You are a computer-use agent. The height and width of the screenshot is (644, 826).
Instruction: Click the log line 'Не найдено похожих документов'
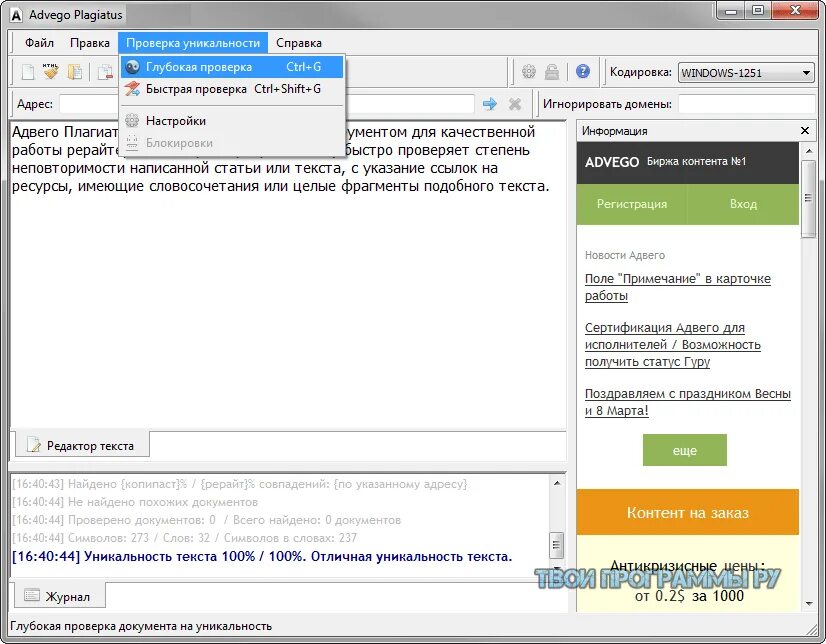click(135, 502)
